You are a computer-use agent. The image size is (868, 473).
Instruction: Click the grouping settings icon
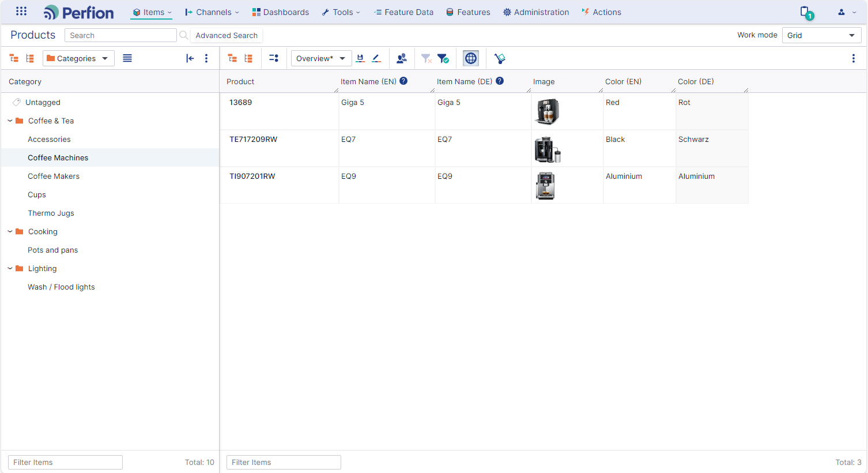point(274,58)
